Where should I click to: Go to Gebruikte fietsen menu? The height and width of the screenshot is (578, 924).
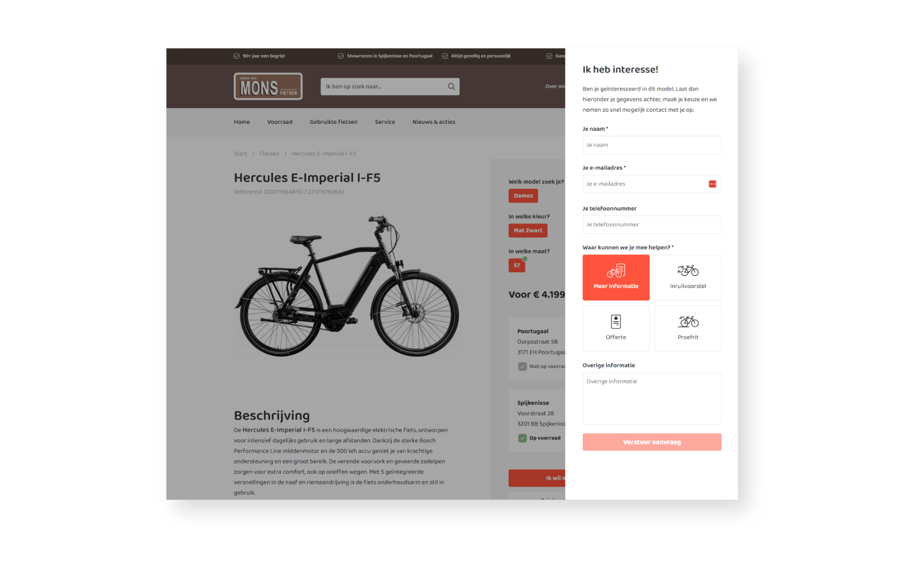[x=334, y=122]
